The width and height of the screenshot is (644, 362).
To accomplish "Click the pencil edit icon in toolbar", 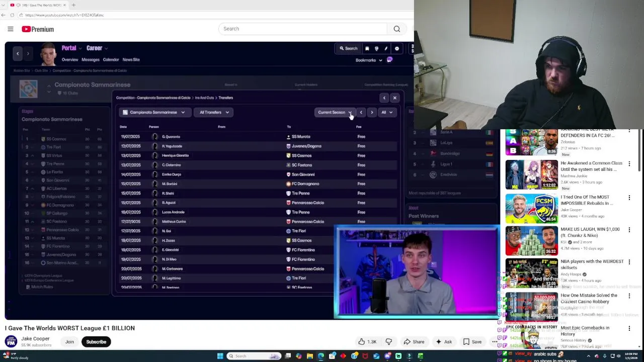I will [x=386, y=49].
